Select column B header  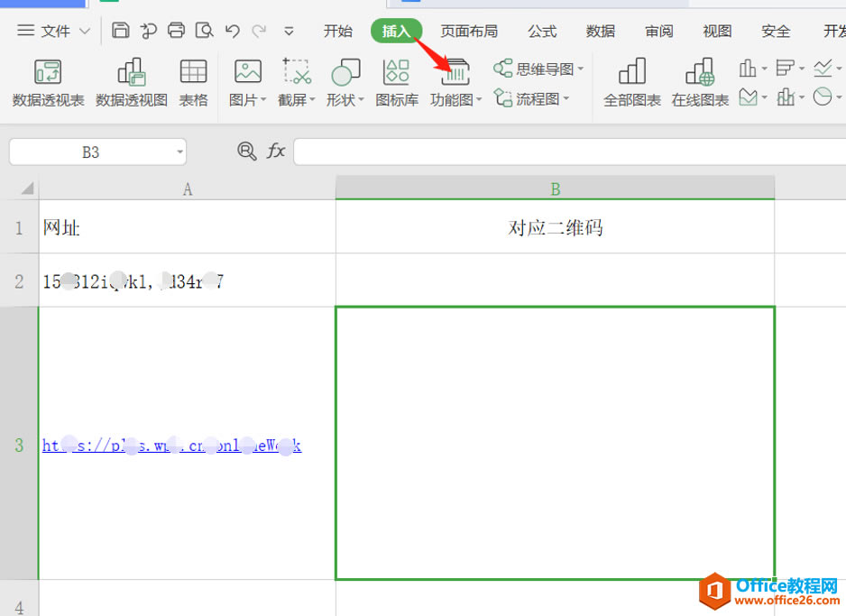pyautogui.click(x=556, y=188)
